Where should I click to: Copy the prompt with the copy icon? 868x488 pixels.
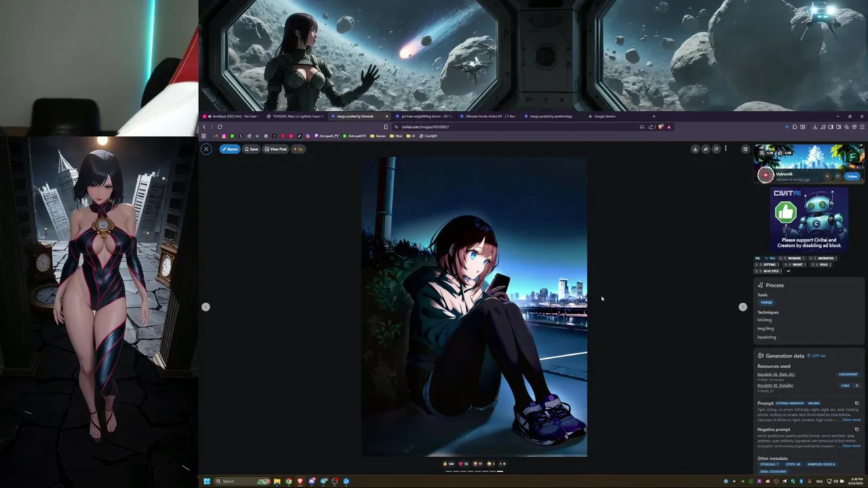[856, 403]
